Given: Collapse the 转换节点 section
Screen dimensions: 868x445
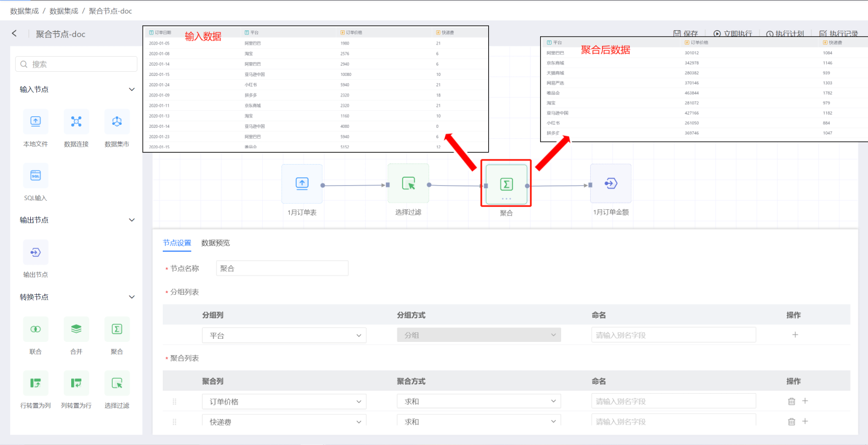Looking at the screenshot, I should point(132,297).
